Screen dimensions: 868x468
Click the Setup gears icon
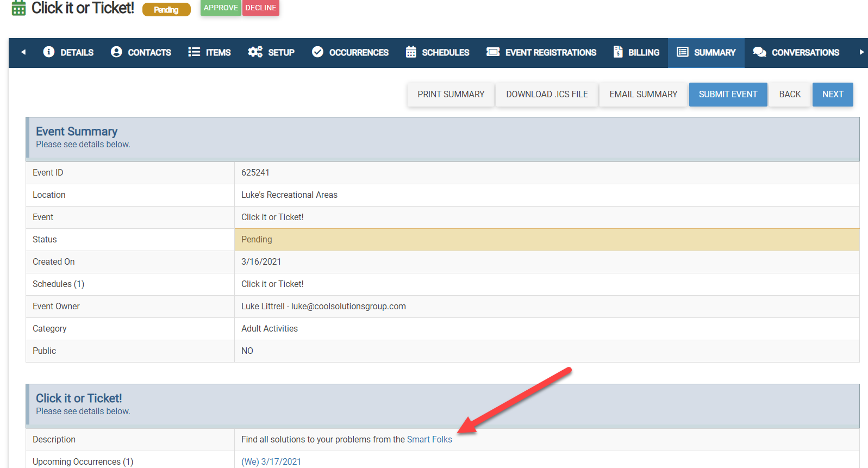(x=255, y=52)
